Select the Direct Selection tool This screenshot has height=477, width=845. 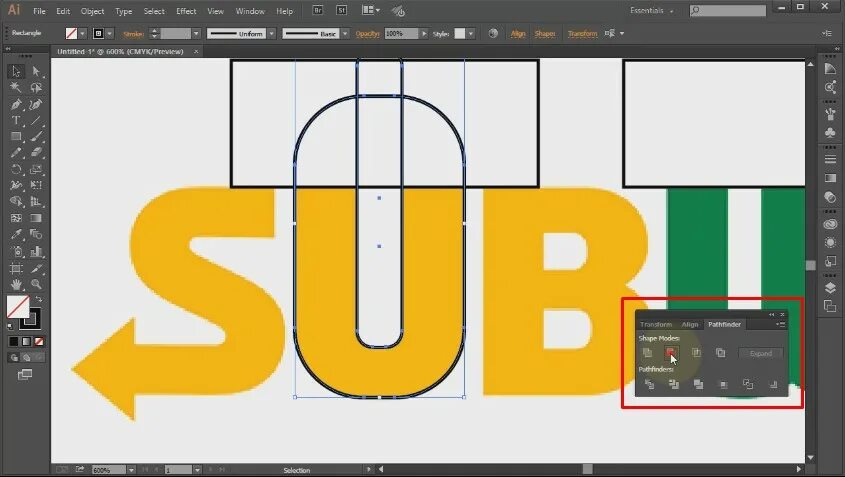tap(36, 71)
